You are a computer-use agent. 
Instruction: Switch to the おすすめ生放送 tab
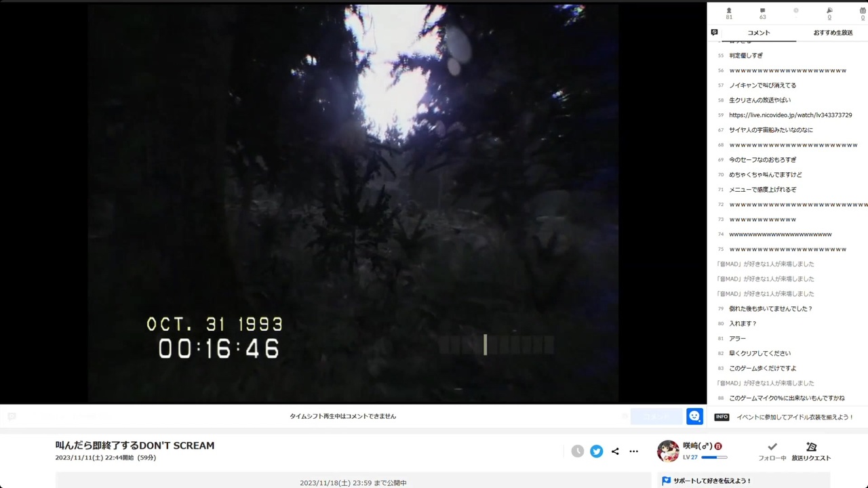point(833,33)
